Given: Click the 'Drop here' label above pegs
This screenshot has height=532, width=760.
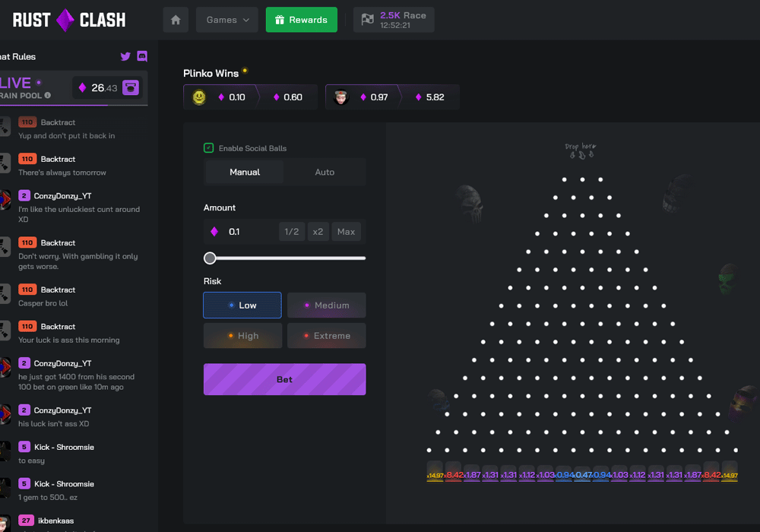Looking at the screenshot, I should [x=581, y=146].
